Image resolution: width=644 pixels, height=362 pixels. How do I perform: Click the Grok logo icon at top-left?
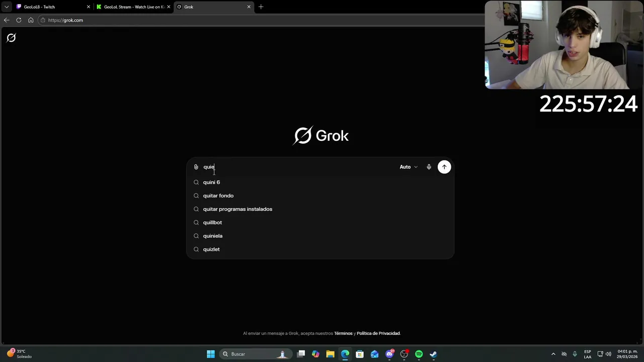[x=11, y=38]
